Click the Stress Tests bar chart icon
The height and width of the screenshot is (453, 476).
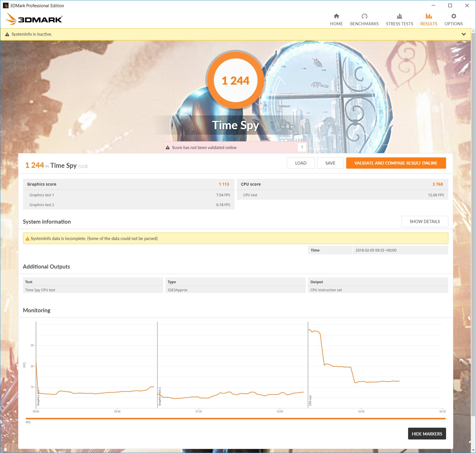(x=399, y=16)
